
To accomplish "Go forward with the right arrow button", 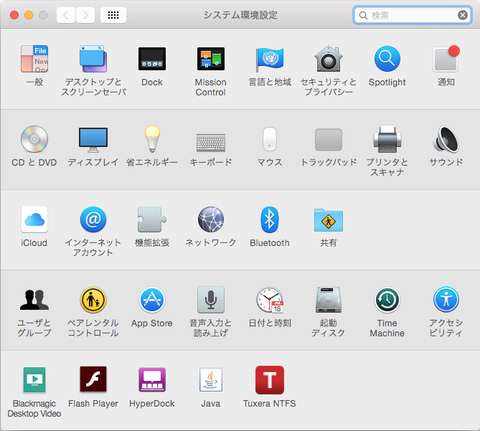I will (x=85, y=15).
